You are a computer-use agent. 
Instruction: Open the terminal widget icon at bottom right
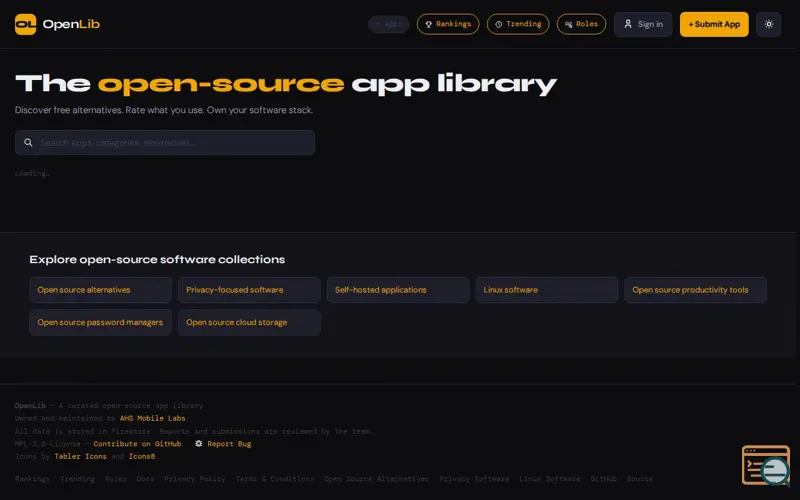pyautogui.click(x=766, y=465)
